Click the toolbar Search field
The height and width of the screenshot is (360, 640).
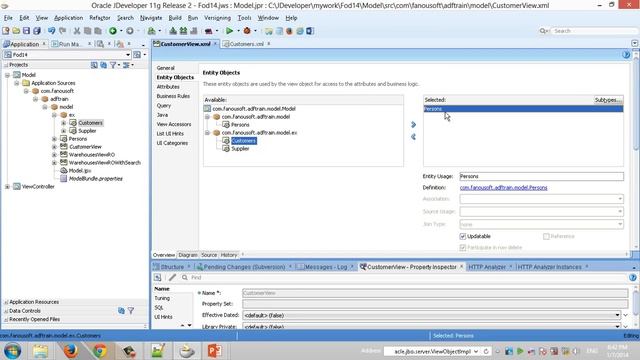(592, 31)
